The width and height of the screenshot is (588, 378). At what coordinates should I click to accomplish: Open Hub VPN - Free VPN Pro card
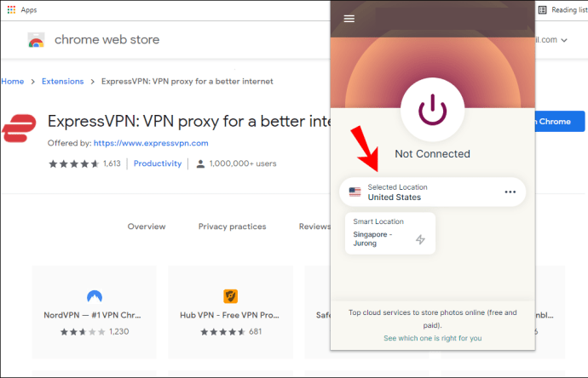pos(230,312)
